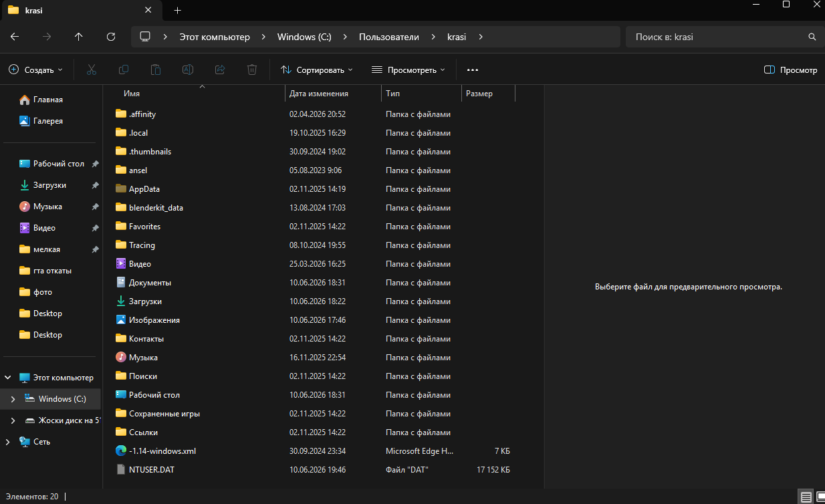Refresh the current folder view
The height and width of the screenshot is (504, 825).
tap(111, 37)
